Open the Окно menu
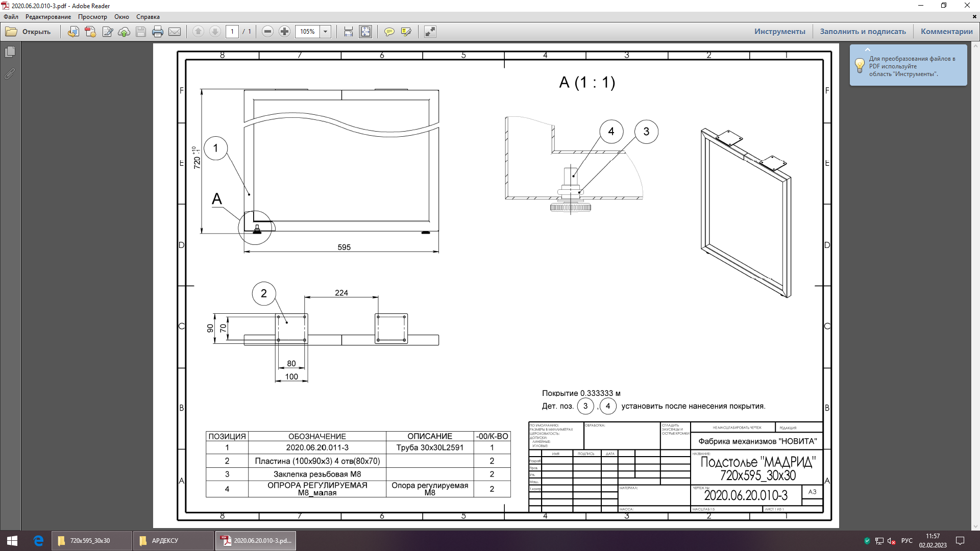980x551 pixels. click(x=121, y=17)
